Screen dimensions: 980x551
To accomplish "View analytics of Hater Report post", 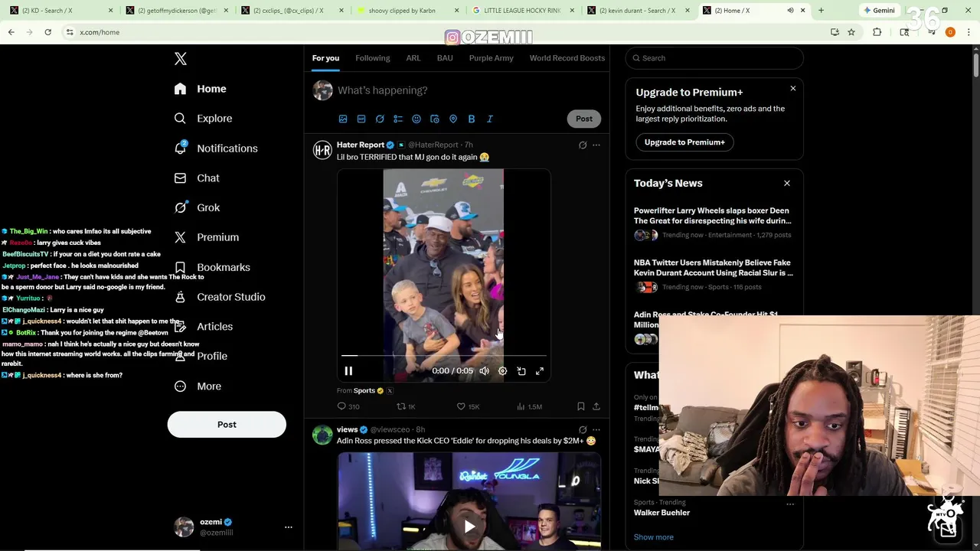I will pos(529,406).
